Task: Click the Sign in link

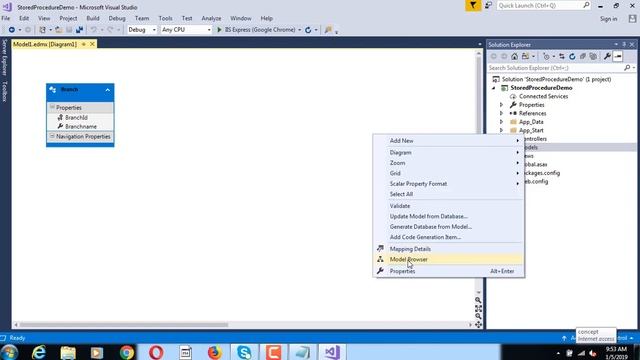Action: point(608,19)
